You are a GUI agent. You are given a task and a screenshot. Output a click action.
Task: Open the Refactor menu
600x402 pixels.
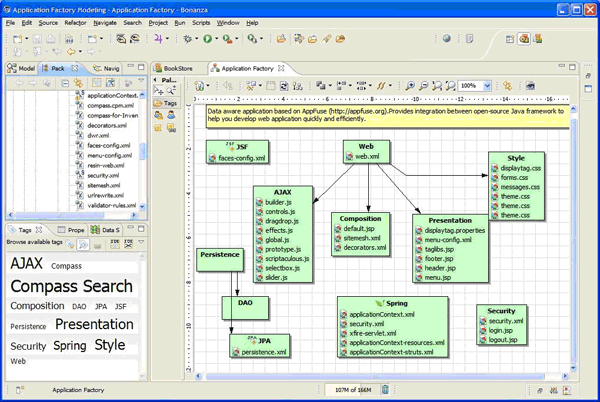click(75, 22)
